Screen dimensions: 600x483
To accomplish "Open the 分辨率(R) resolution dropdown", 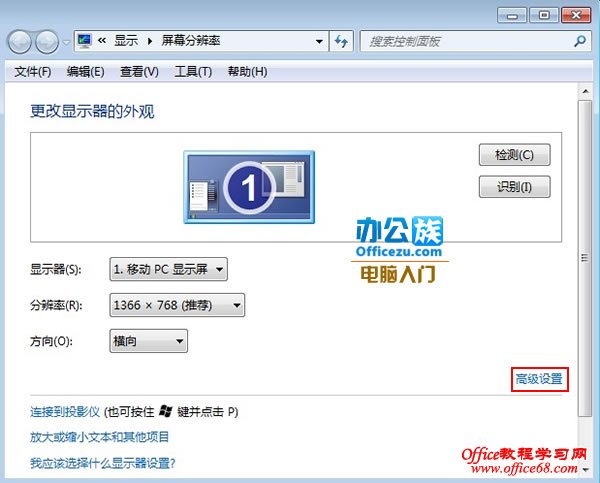I will click(177, 305).
